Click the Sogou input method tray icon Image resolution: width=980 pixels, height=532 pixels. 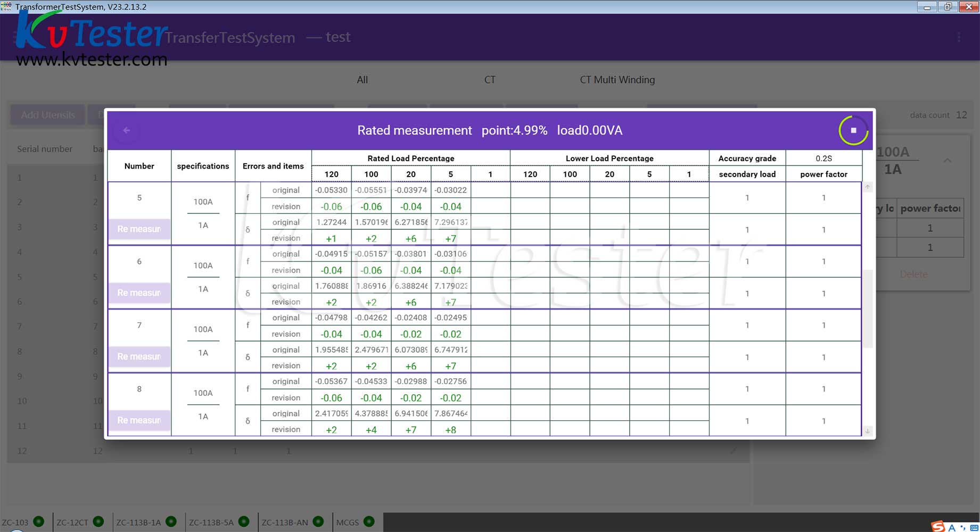[x=938, y=526]
